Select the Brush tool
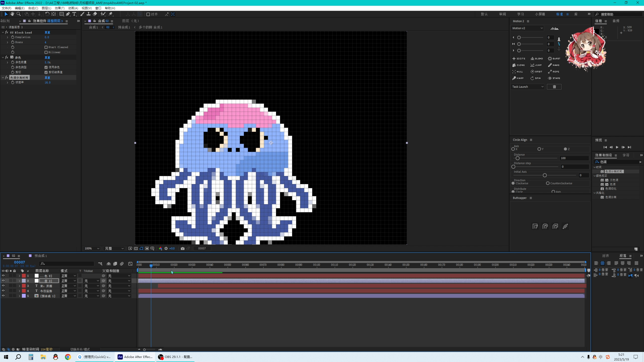The height and width of the screenshot is (362, 644). pos(82,14)
